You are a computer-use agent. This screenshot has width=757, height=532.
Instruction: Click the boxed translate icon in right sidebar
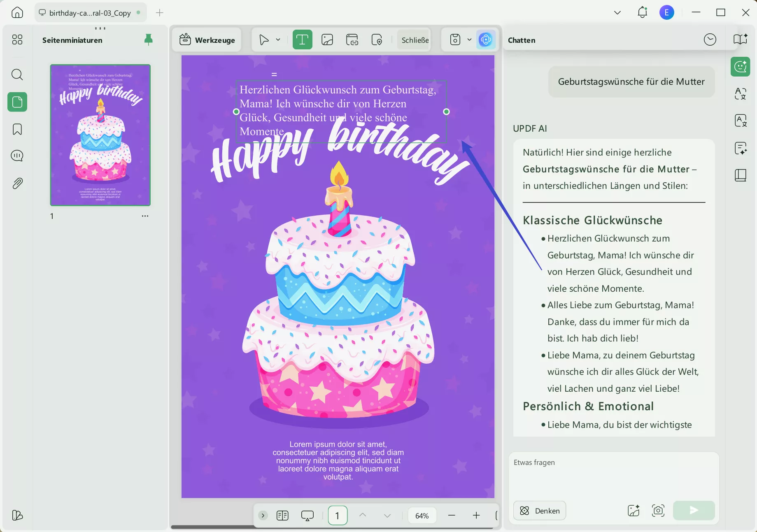coord(740,121)
